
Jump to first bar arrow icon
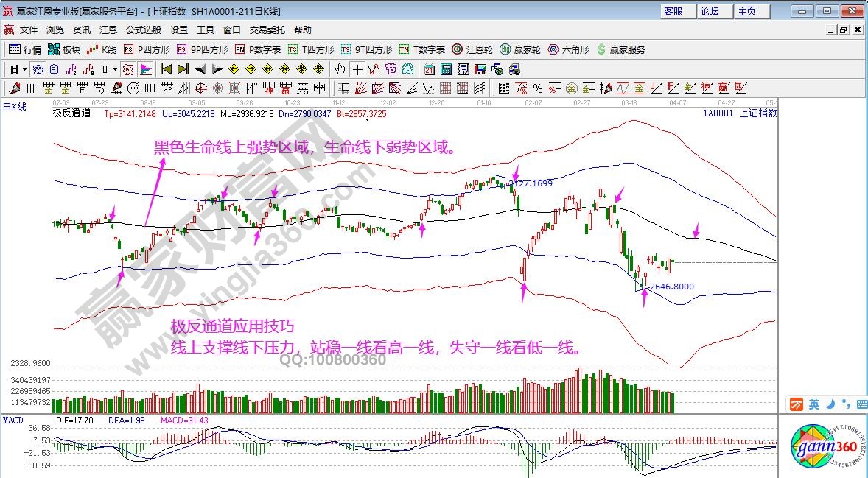pos(166,69)
